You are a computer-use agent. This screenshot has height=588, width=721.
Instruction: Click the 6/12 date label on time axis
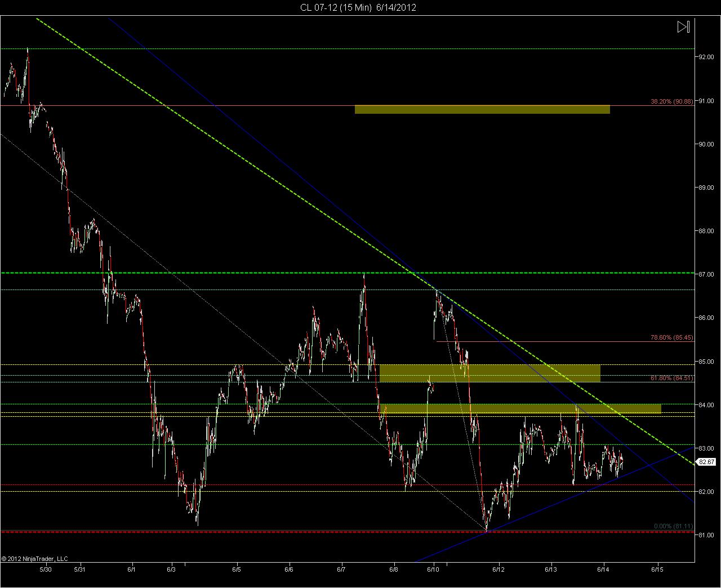pos(499,569)
